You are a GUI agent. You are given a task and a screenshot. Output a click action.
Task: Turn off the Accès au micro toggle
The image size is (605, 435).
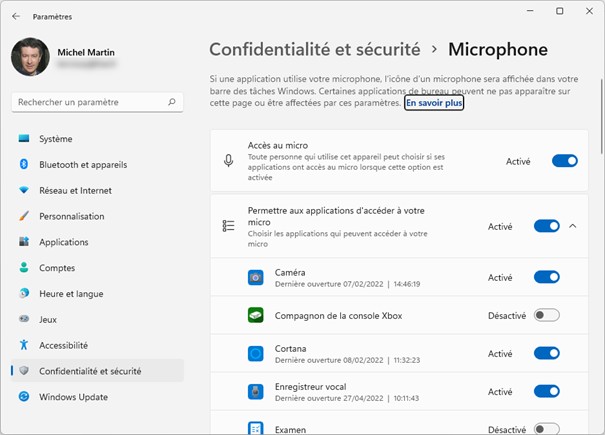pos(564,161)
